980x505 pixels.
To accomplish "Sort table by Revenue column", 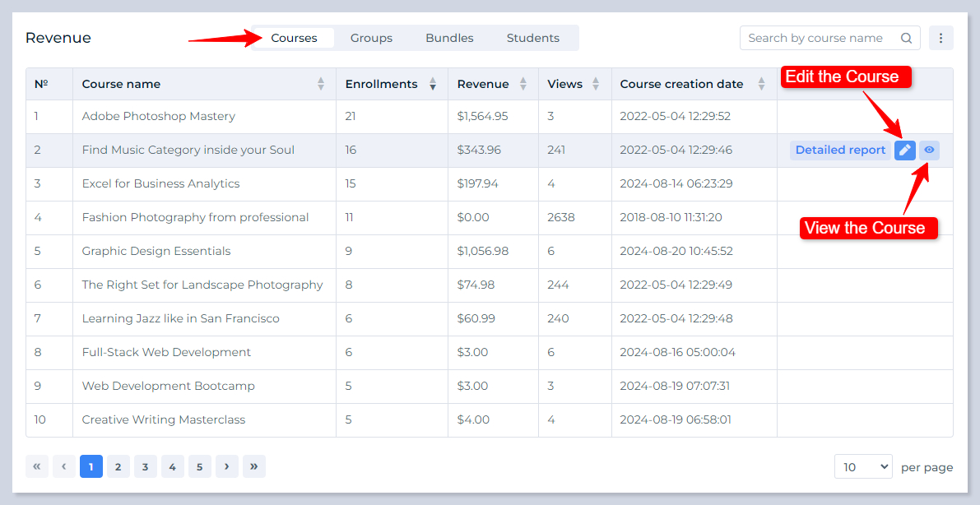I will [523, 84].
